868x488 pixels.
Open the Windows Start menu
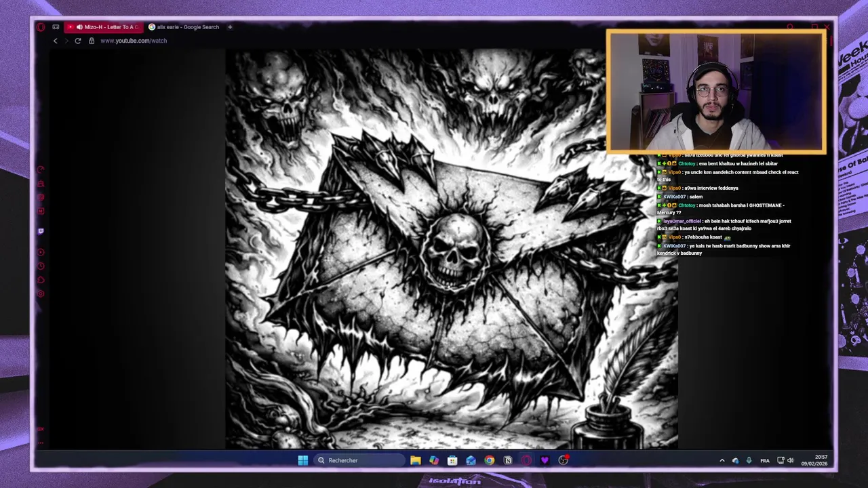coord(302,460)
